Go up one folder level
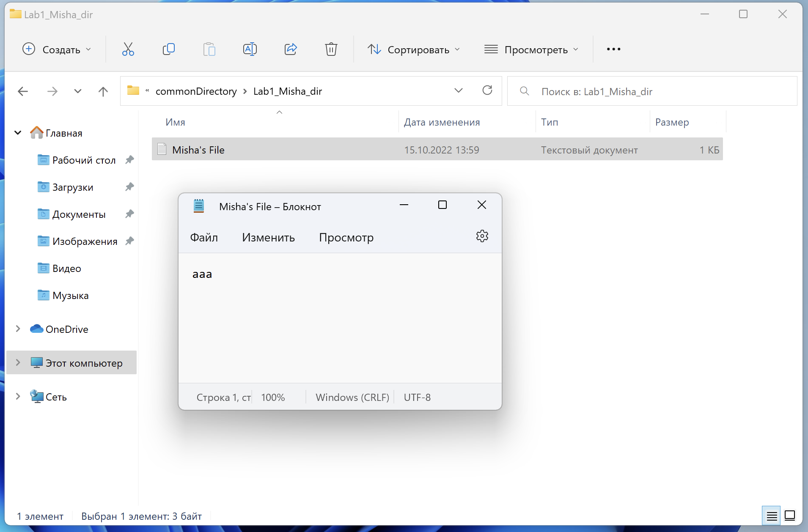The image size is (808, 532). pyautogui.click(x=103, y=91)
